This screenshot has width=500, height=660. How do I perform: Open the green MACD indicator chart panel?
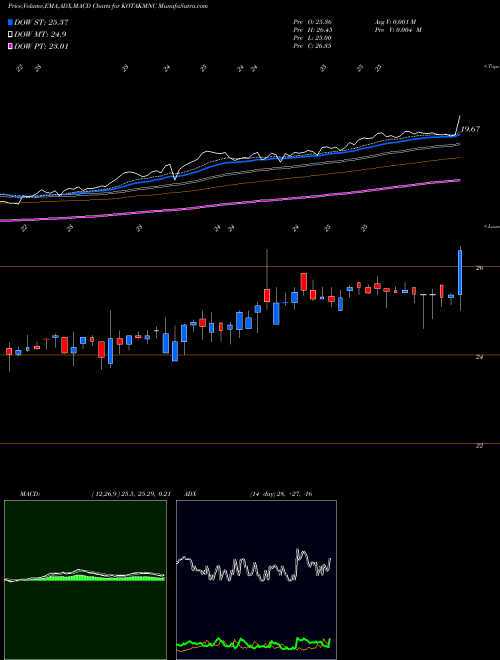(x=85, y=580)
